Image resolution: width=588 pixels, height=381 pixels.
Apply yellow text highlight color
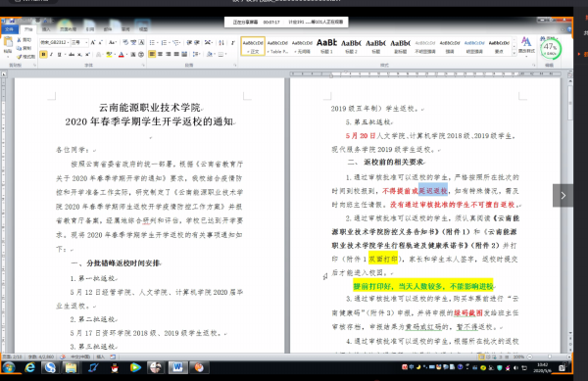point(109,55)
